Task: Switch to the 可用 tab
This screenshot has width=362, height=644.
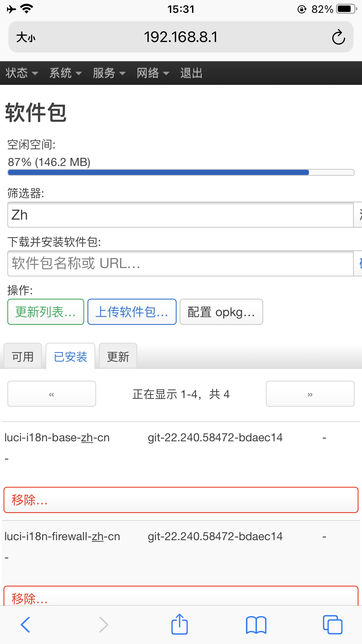Action: point(23,356)
